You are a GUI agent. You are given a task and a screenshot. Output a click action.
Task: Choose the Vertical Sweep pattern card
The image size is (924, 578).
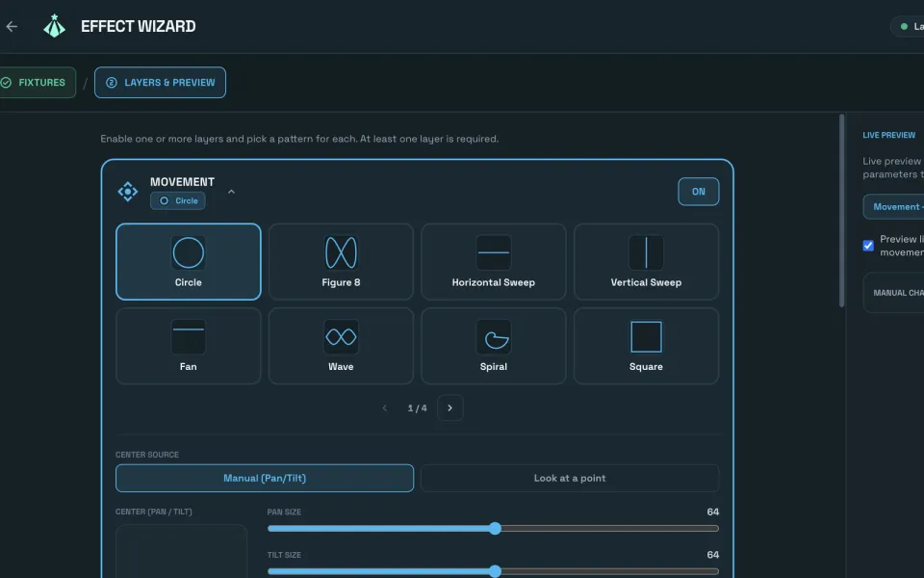(646, 262)
